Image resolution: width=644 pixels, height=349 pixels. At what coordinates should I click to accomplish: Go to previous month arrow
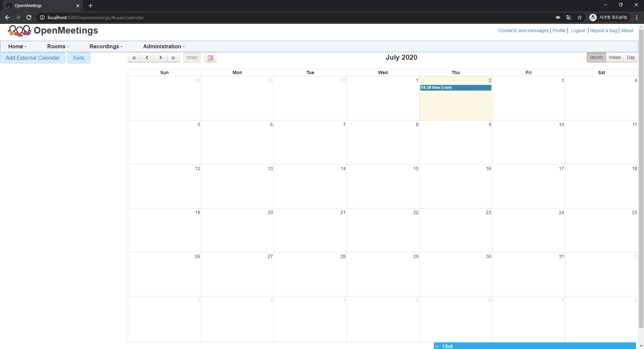[x=147, y=58]
